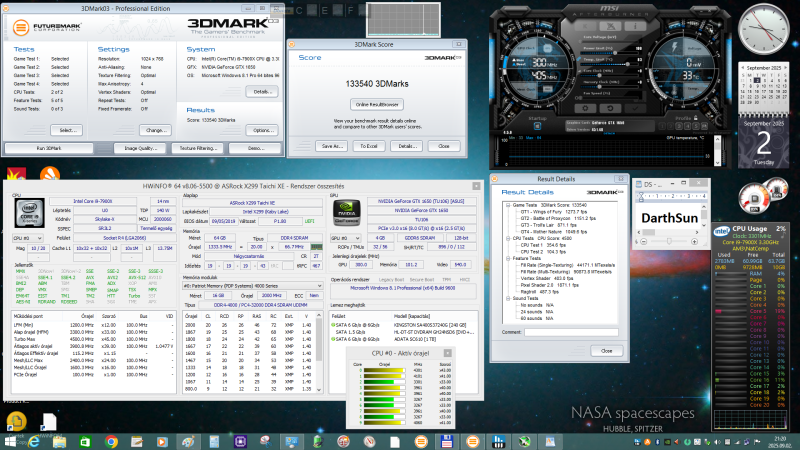800x450 pixels.
Task: Click Afterburner apply checkmark button
Action: tap(635, 108)
